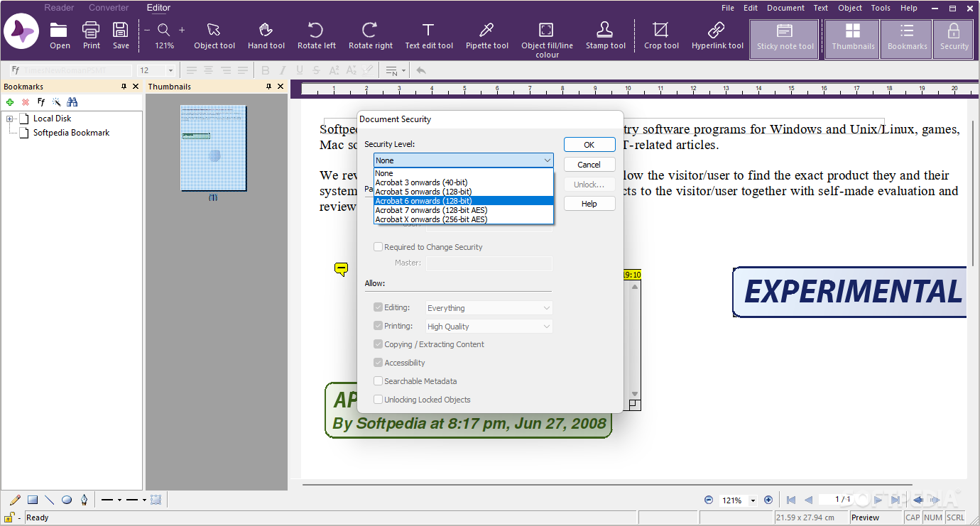Viewport: 980px width, 526px height.
Task: Select the line drawing tool
Action: coord(49,500)
